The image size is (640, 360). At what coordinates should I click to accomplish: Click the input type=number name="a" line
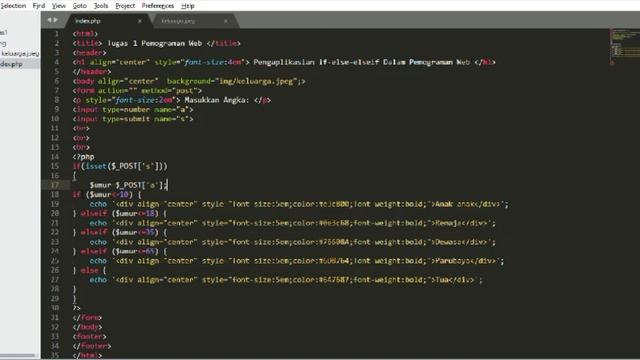(x=133, y=109)
